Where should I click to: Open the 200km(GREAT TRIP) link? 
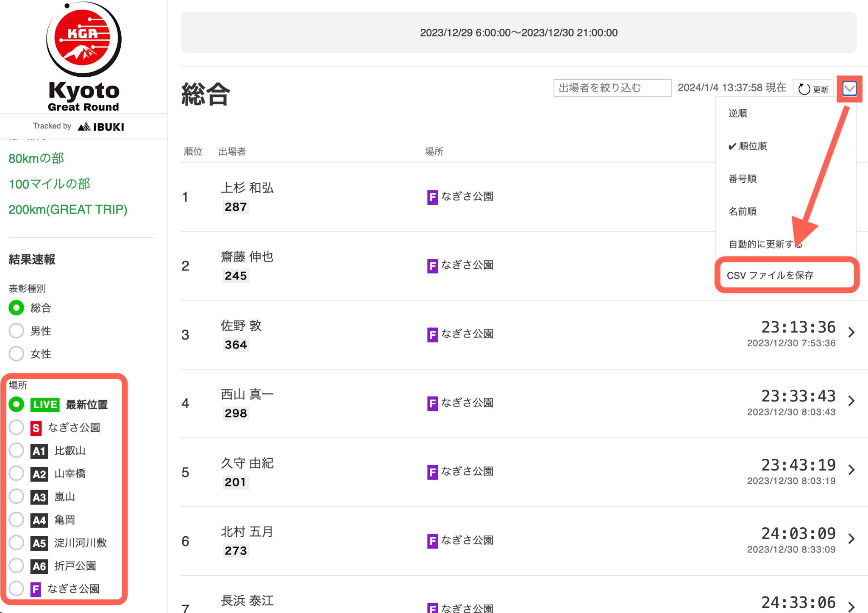[x=68, y=209]
